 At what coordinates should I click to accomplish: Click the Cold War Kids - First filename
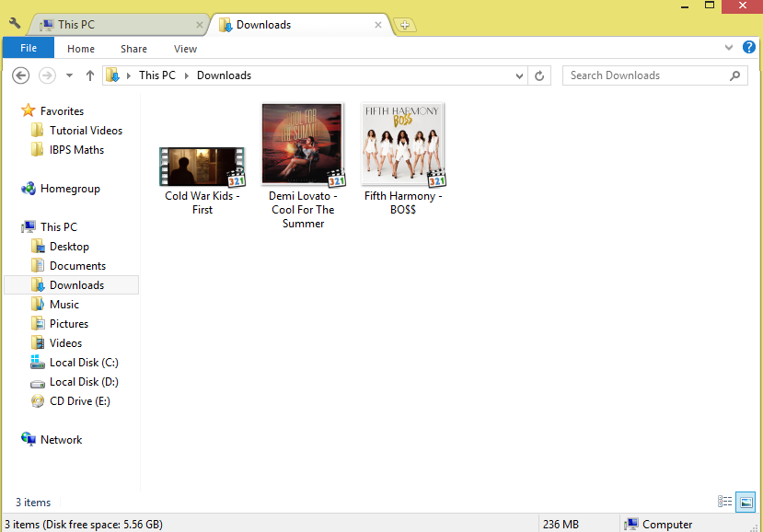[x=202, y=202]
